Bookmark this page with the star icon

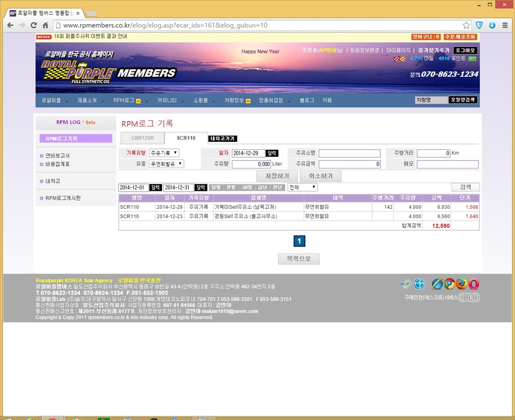click(466, 25)
